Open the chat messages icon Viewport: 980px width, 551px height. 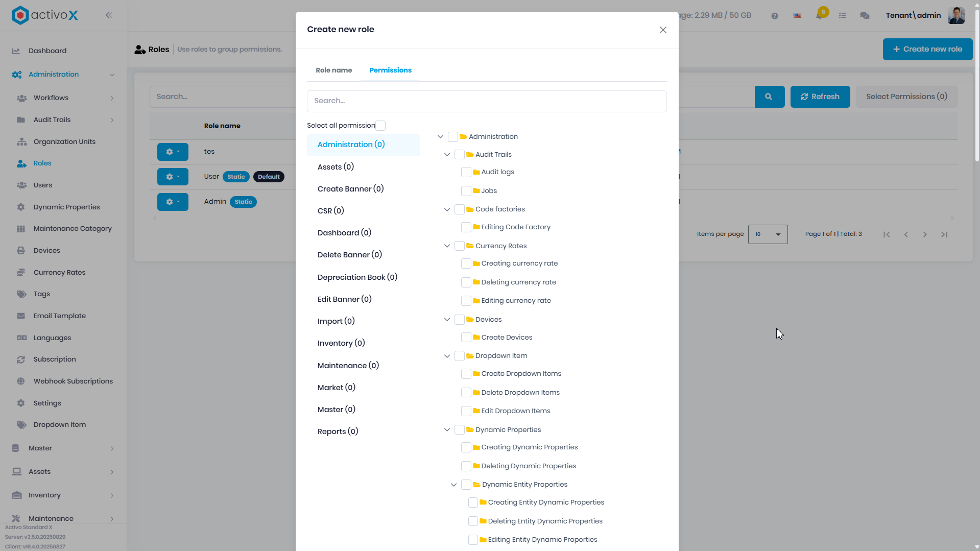click(865, 15)
